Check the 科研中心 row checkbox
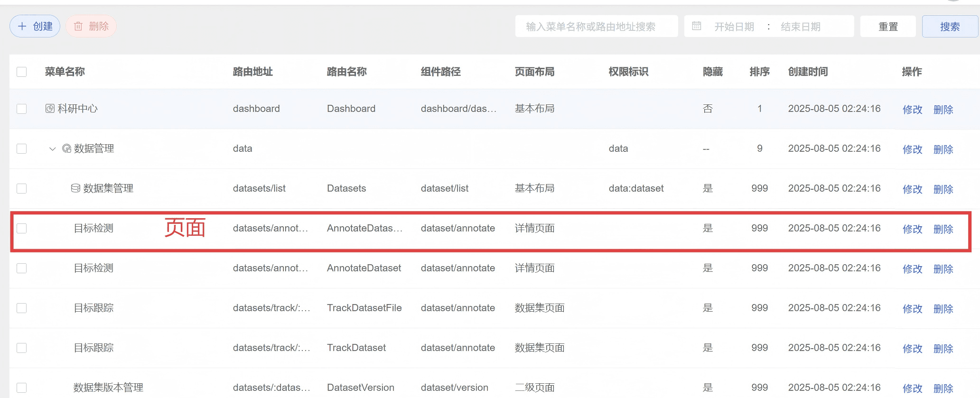Viewport: 980px width, 398px height. click(x=22, y=109)
